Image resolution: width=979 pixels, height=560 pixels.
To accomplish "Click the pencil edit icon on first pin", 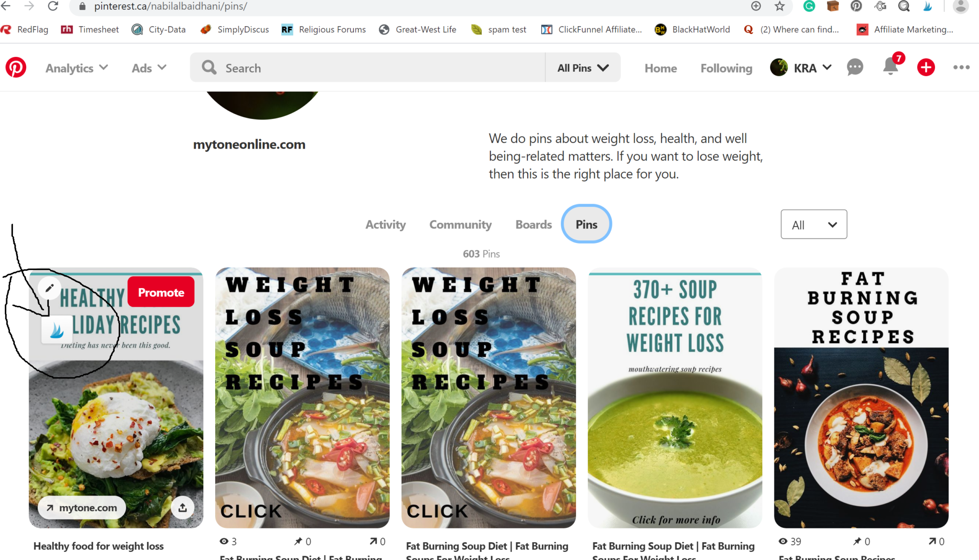I will [x=49, y=288].
